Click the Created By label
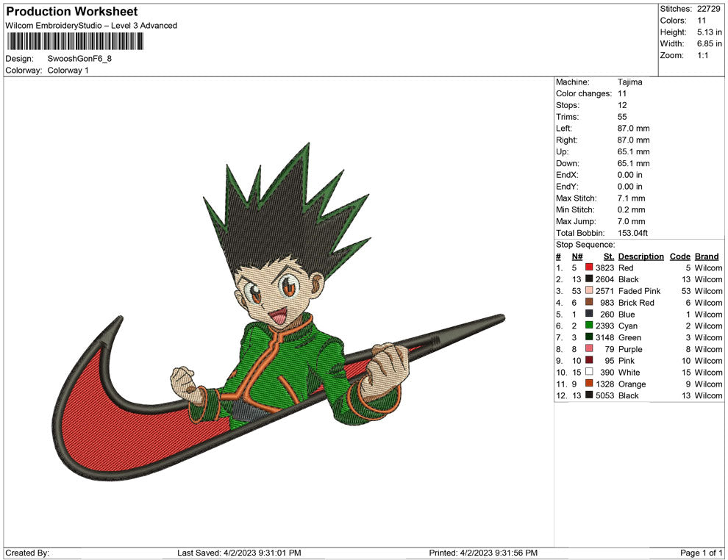The width and height of the screenshot is (728, 560). [x=27, y=553]
